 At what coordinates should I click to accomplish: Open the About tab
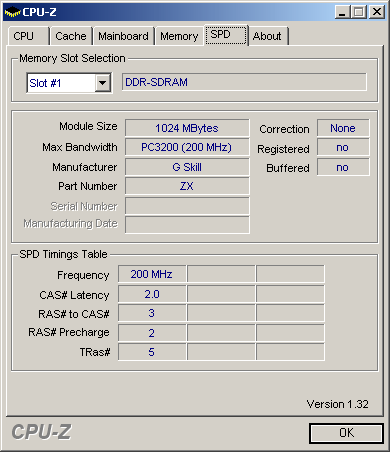coord(268,36)
